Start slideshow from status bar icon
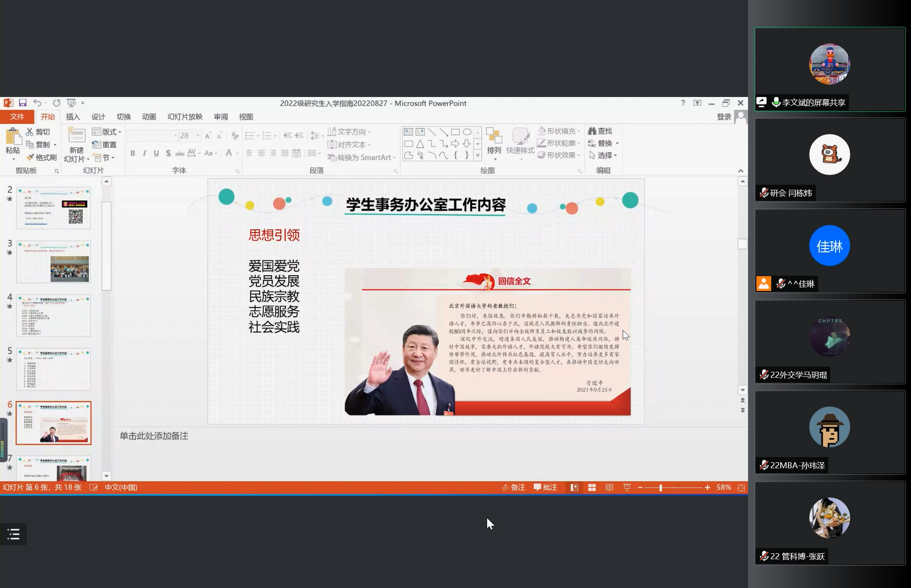This screenshot has height=588, width=911. (627, 487)
